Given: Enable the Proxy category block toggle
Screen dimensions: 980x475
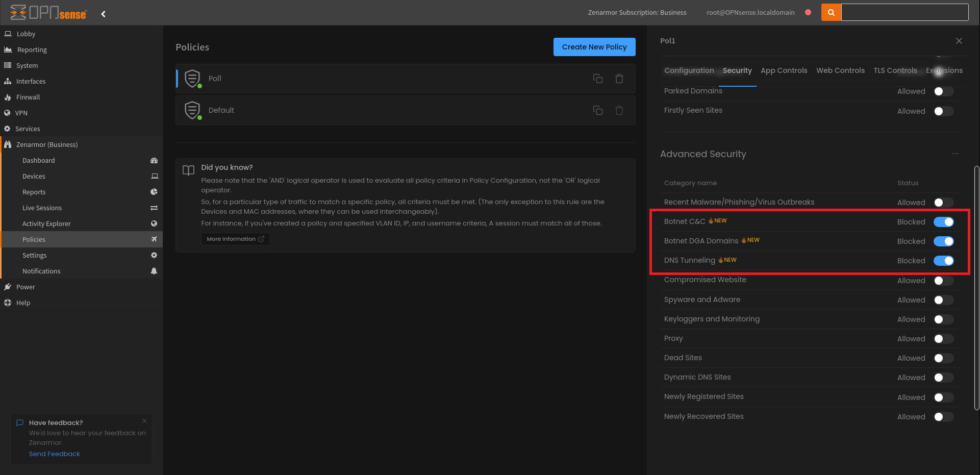Looking at the screenshot, I should (x=943, y=339).
